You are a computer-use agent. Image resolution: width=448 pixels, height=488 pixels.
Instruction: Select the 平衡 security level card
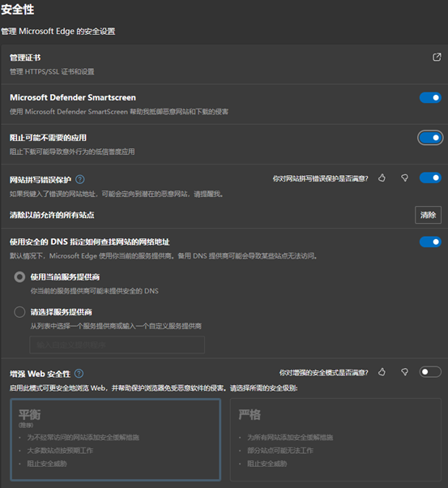(x=115, y=439)
